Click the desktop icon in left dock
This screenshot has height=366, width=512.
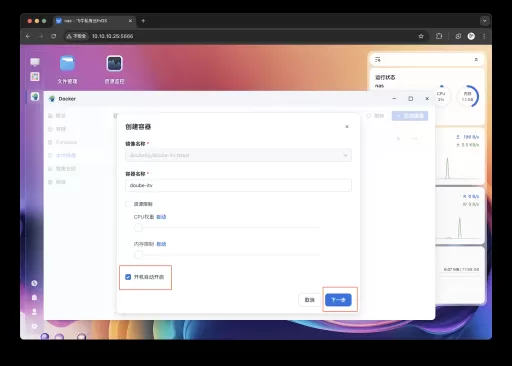point(35,62)
